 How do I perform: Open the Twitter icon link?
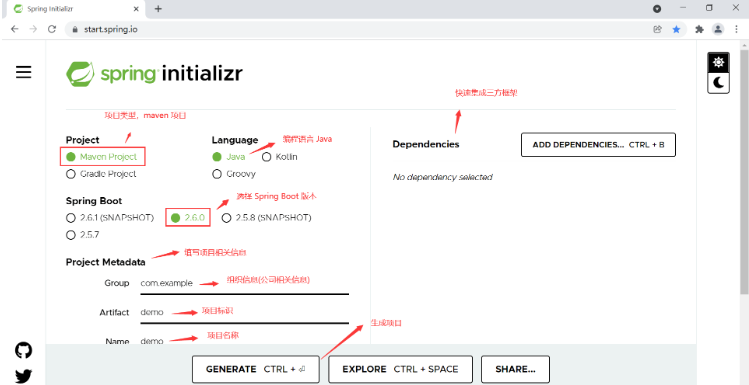pos(23,376)
